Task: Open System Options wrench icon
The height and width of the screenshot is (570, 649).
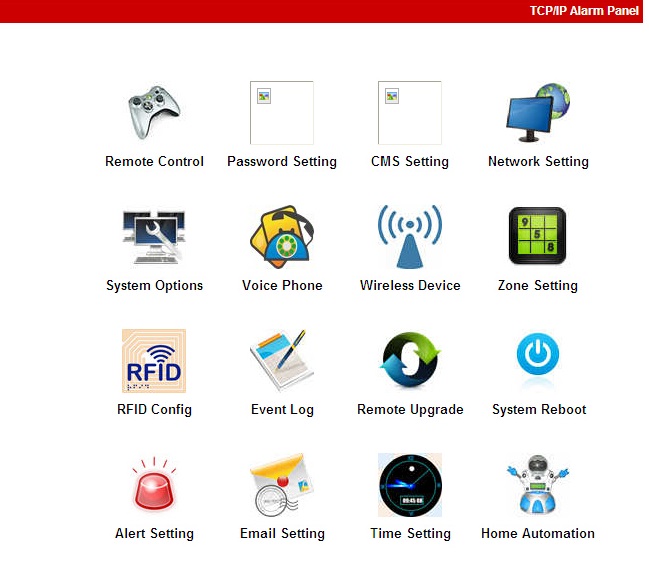Action: (x=154, y=237)
